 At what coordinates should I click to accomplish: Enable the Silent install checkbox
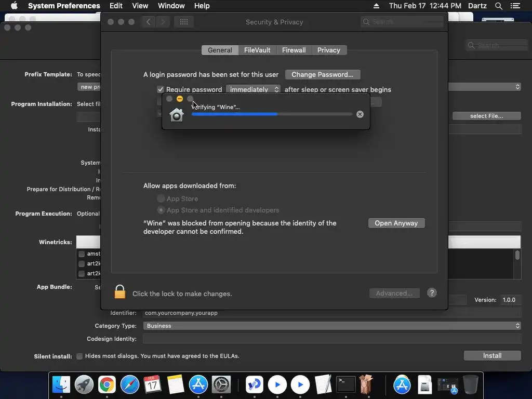click(79, 356)
